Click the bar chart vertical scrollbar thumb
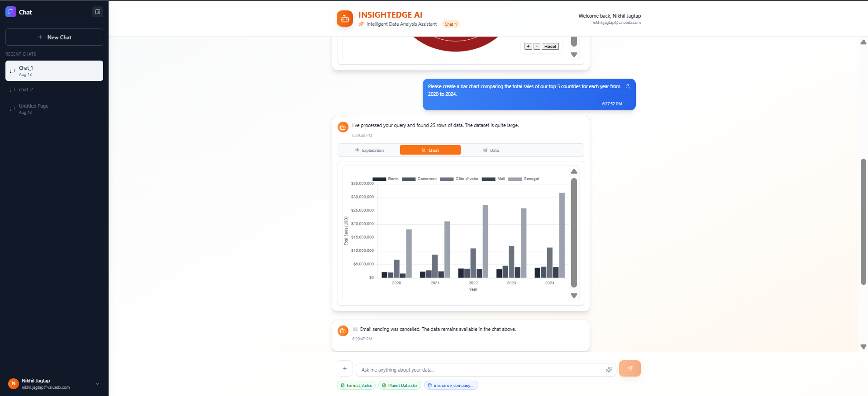The width and height of the screenshot is (868, 396). click(574, 233)
